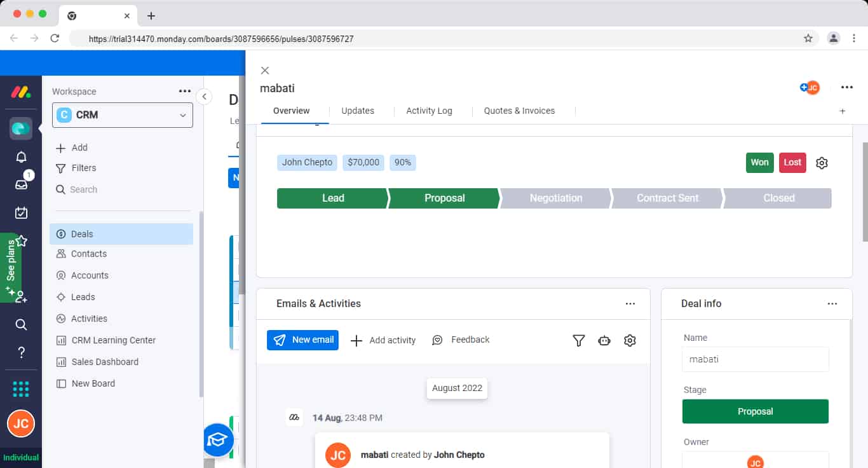Open the notifications bell icon
This screenshot has width=868, height=468.
[21, 157]
